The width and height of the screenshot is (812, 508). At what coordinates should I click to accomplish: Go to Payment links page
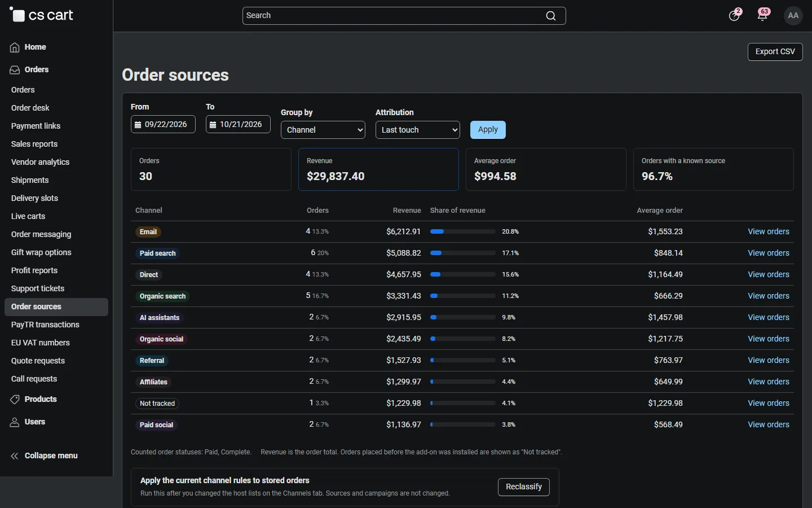click(x=36, y=126)
